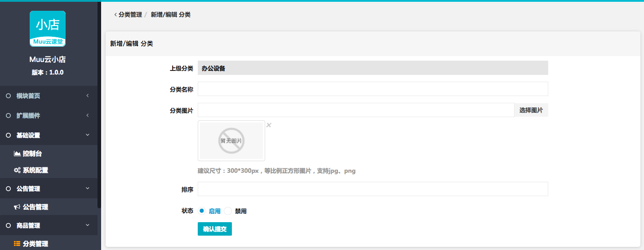Click the back chevron before 分类管理 breadcrumb
644x250 pixels.
[115, 15]
